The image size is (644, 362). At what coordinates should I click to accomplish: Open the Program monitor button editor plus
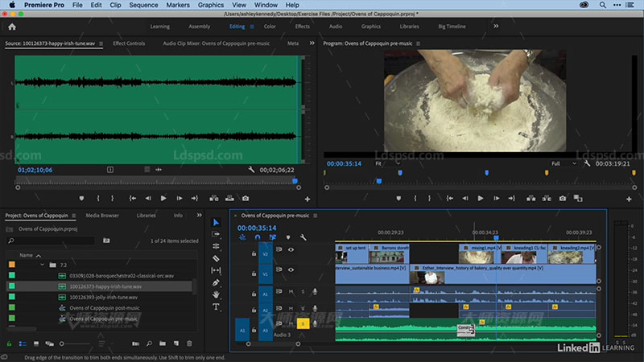pyautogui.click(x=629, y=199)
